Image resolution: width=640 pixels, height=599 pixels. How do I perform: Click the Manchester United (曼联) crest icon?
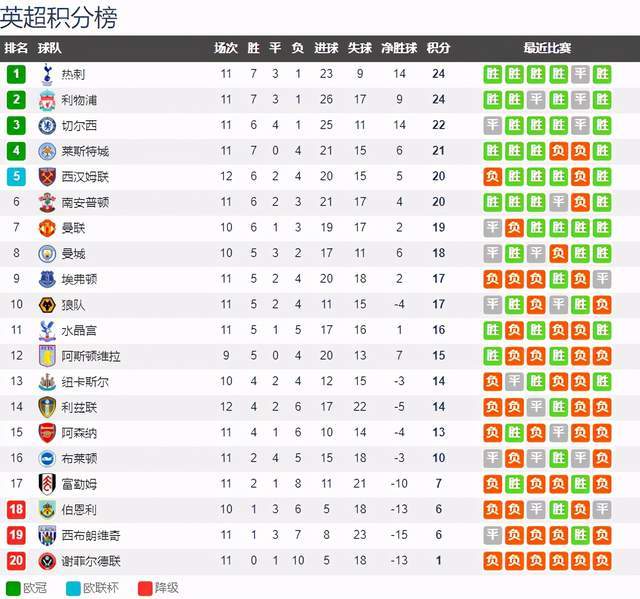point(46,227)
